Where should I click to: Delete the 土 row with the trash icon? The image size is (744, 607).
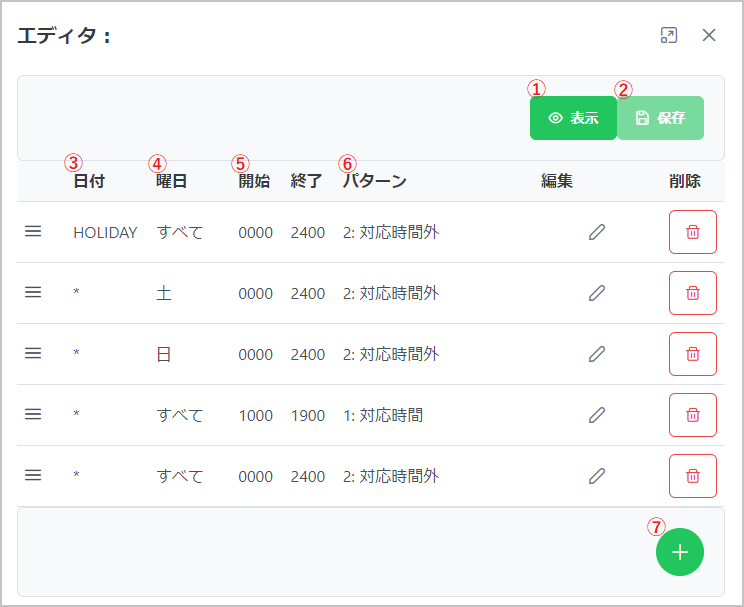(693, 293)
